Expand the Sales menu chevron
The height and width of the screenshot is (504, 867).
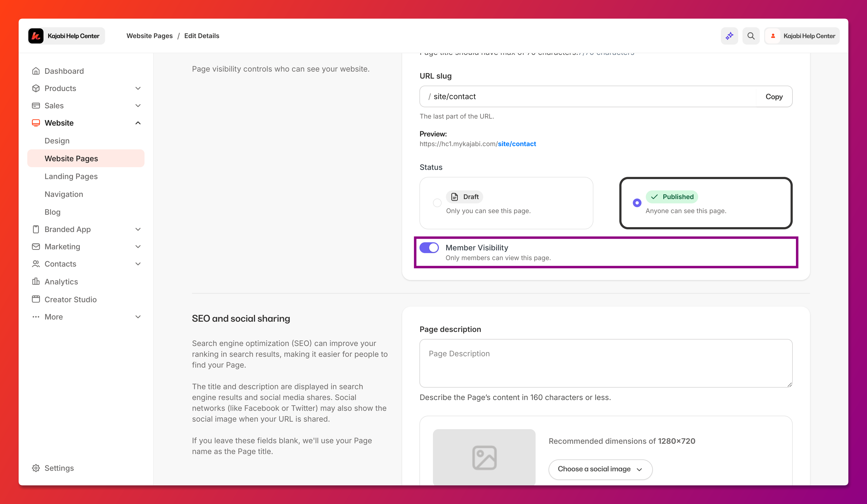pyautogui.click(x=138, y=106)
